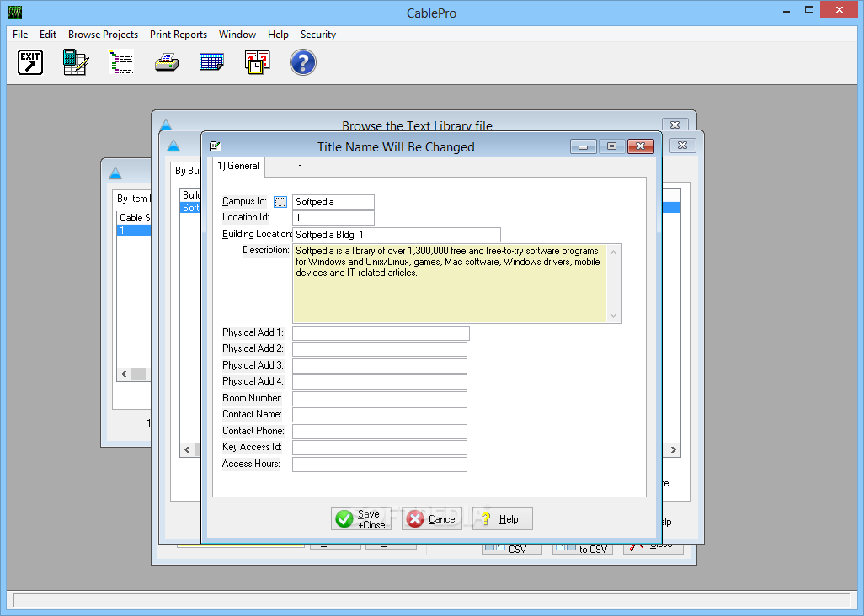This screenshot has height=616, width=864.
Task: Open the File menu
Action: click(x=20, y=35)
